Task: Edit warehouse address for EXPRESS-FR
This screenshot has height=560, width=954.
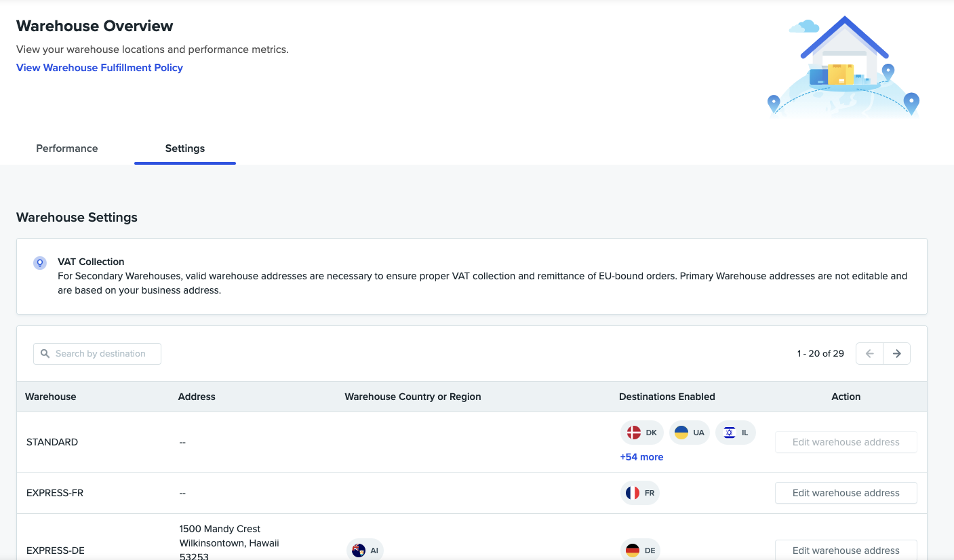Action: point(846,493)
